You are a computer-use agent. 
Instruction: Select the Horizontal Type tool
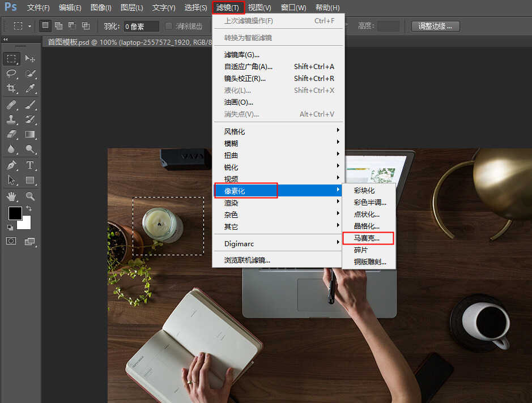31,165
